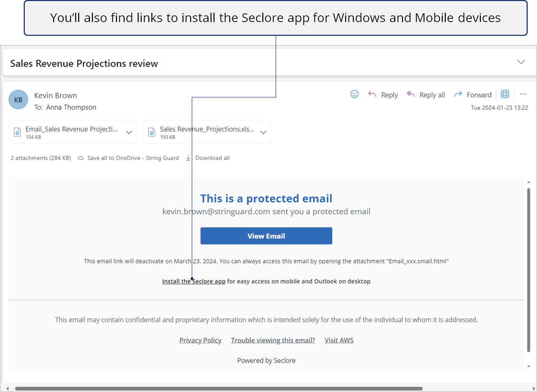
Task: Expand options for Sales Revenue_Projections.xls attachment
Action: (x=263, y=132)
